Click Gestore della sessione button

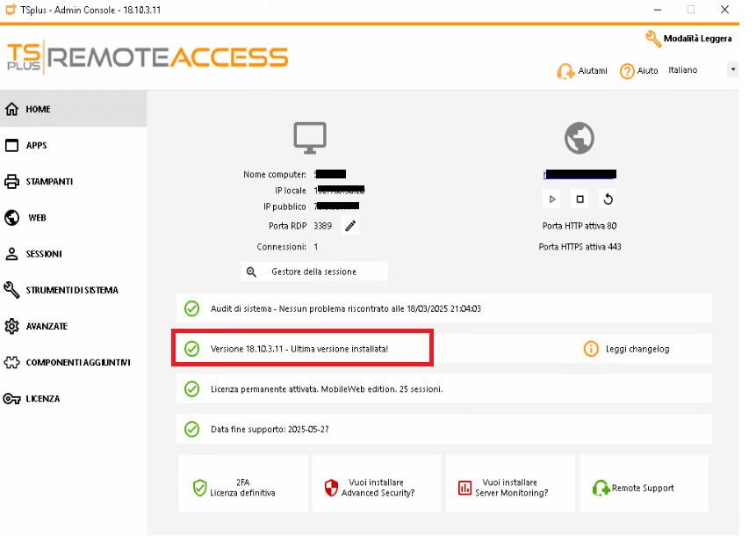tap(314, 272)
